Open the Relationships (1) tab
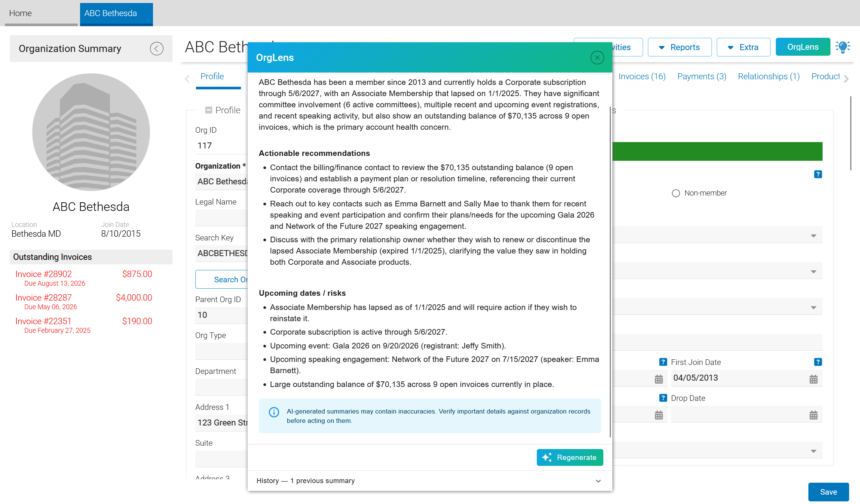This screenshot has height=504, width=860. coord(769,77)
